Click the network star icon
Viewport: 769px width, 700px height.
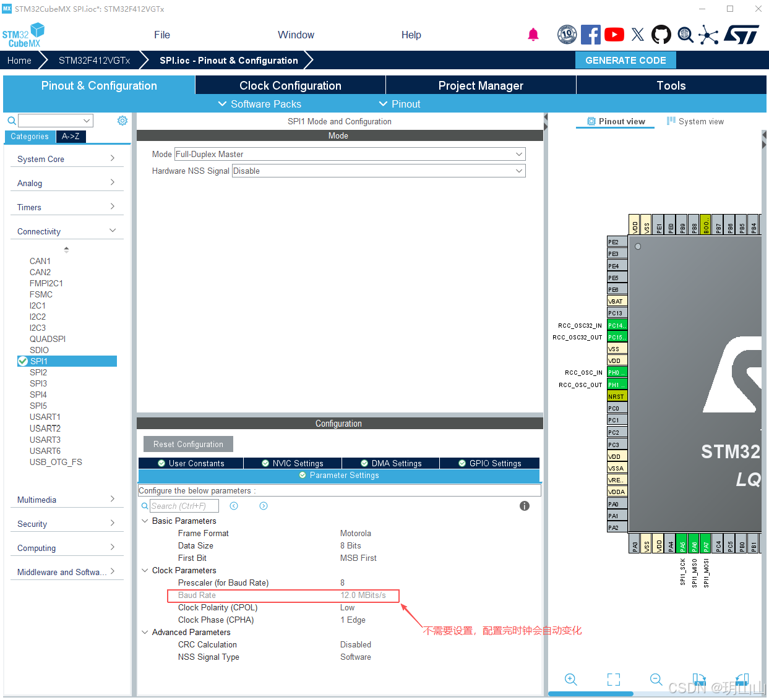[x=708, y=35]
